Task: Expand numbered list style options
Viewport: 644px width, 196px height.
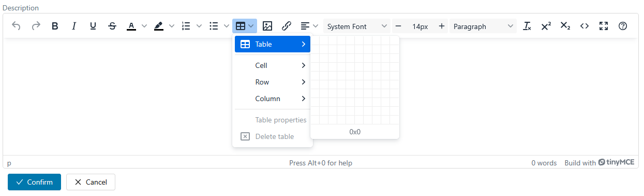Action: (x=199, y=26)
